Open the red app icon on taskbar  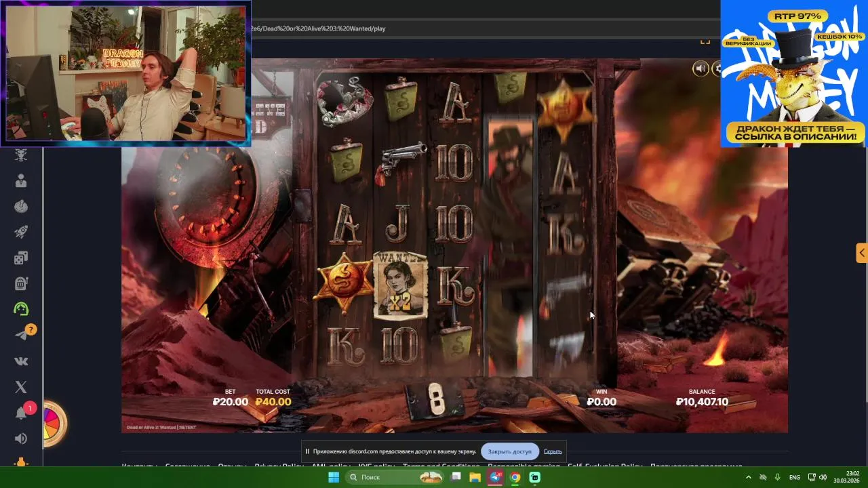496,477
